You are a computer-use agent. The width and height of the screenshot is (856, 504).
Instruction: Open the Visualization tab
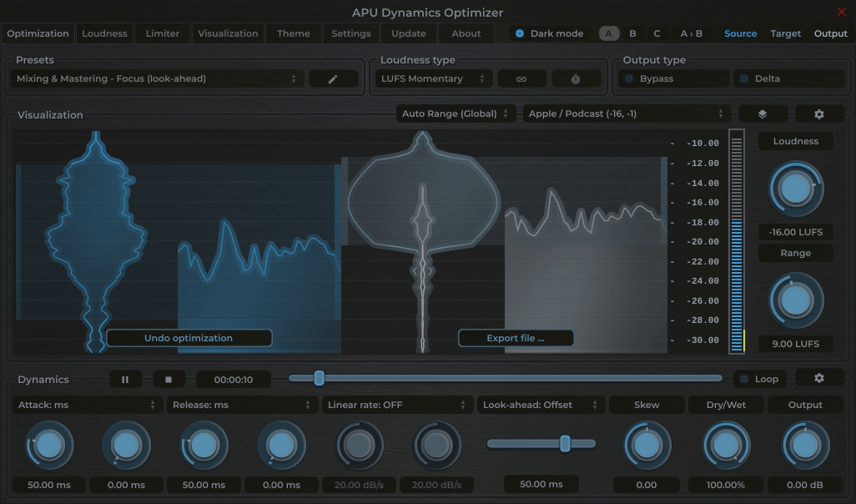(x=227, y=33)
